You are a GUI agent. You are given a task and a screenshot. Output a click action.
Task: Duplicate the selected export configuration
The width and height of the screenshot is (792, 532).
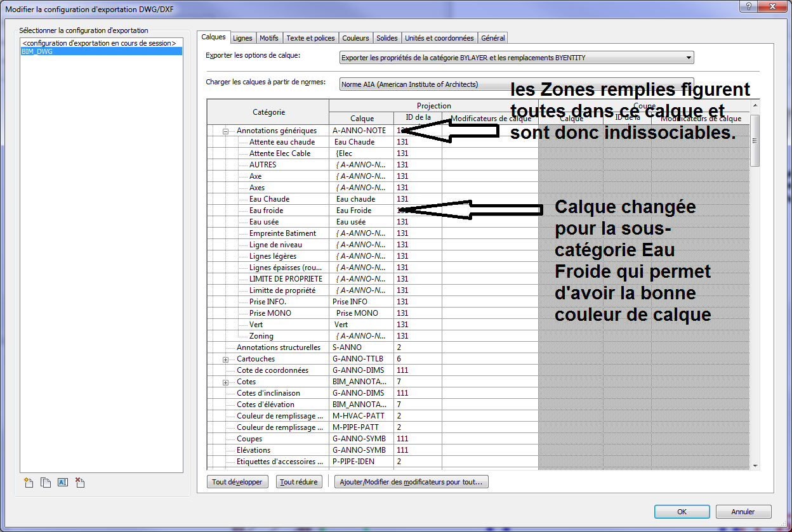[x=46, y=483]
